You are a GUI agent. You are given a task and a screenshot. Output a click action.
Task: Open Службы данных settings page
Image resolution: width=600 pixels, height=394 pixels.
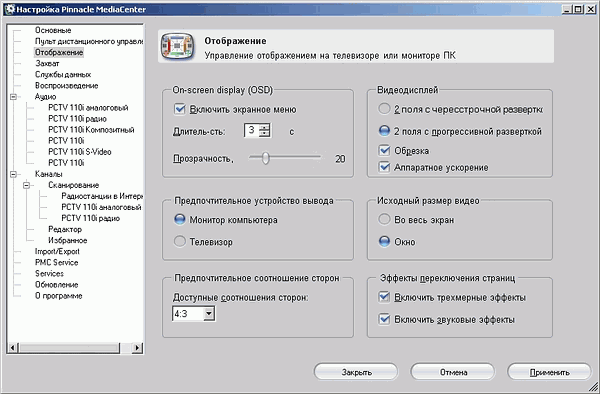(x=63, y=75)
